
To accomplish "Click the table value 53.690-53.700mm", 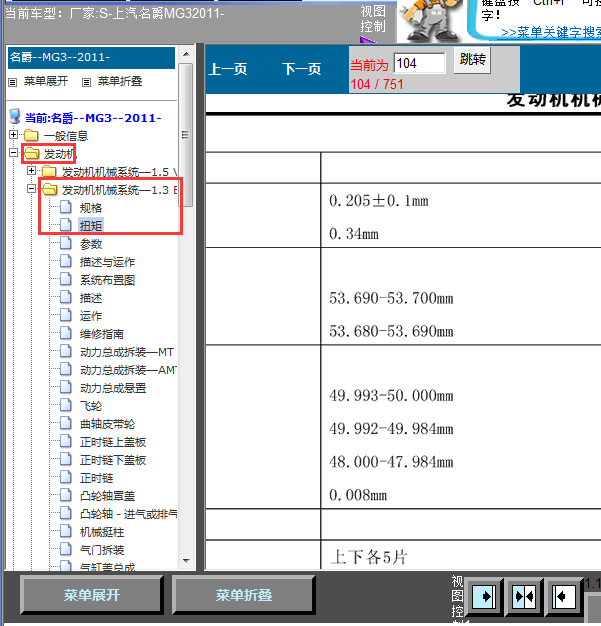I will (391, 298).
